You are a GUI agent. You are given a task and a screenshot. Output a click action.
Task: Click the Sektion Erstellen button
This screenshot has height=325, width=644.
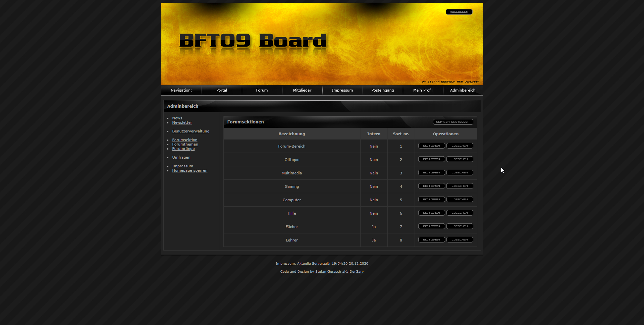453,122
